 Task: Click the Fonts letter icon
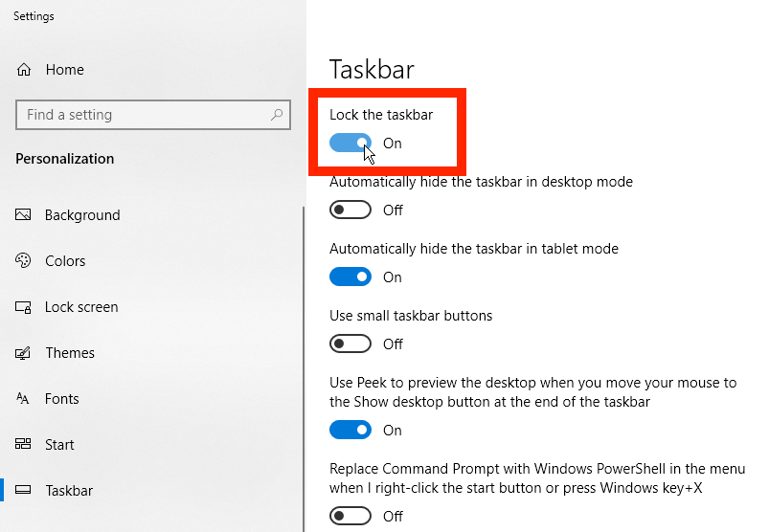click(23, 398)
